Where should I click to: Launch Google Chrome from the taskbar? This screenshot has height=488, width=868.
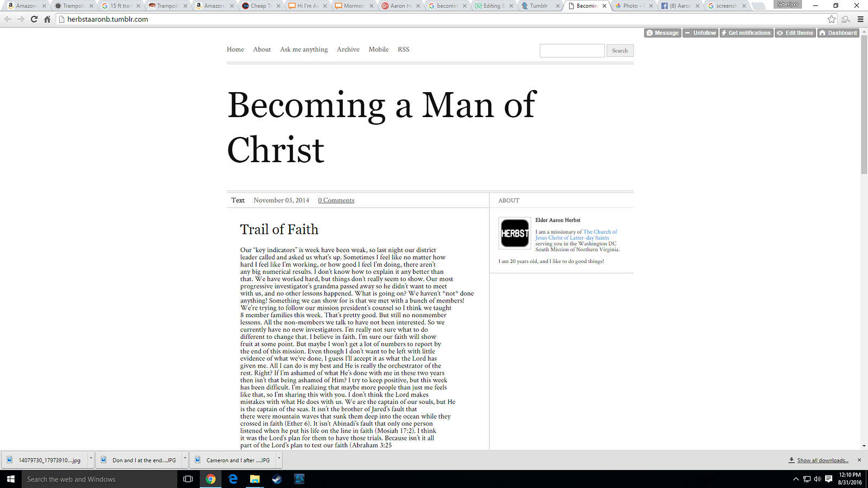coord(210,479)
